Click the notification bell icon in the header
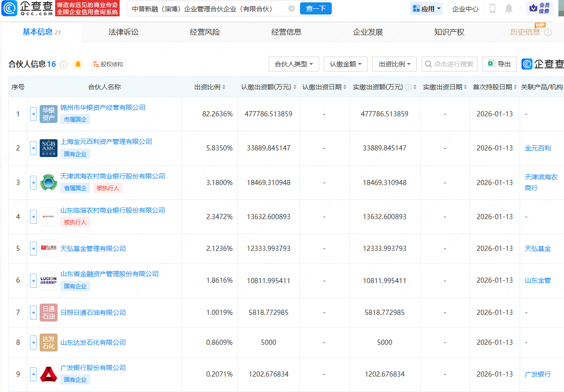The width and height of the screenshot is (564, 392). pyautogui.click(x=509, y=8)
